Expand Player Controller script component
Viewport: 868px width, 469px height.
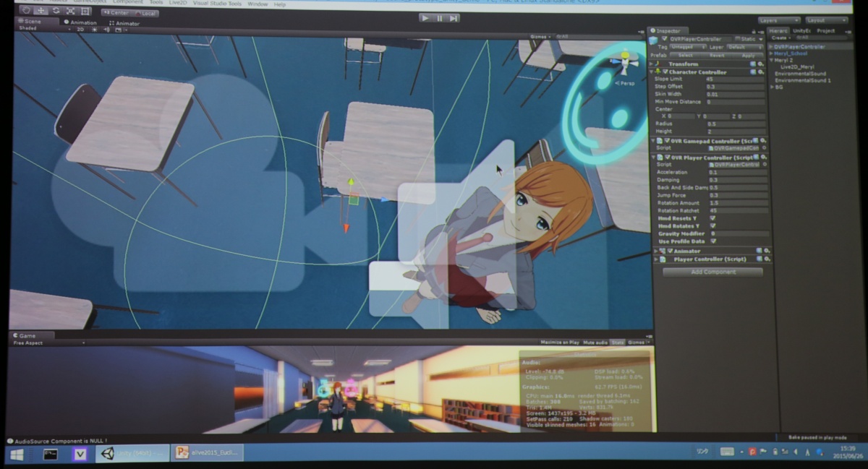[656, 259]
